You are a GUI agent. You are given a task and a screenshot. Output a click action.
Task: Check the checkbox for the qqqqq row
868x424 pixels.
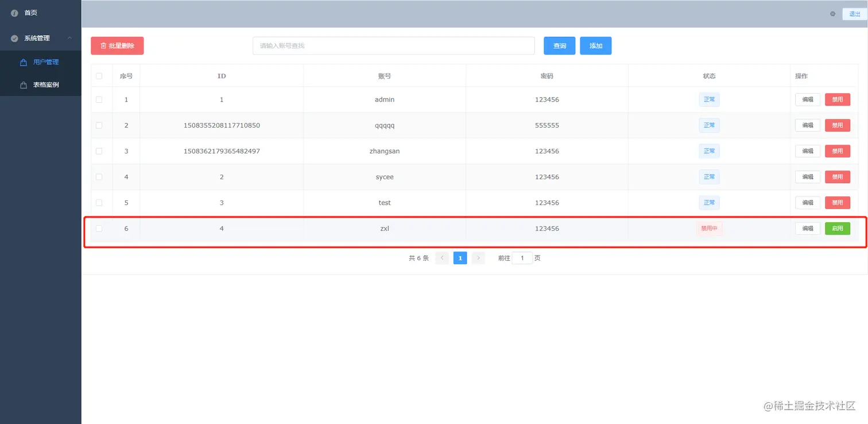pyautogui.click(x=99, y=125)
